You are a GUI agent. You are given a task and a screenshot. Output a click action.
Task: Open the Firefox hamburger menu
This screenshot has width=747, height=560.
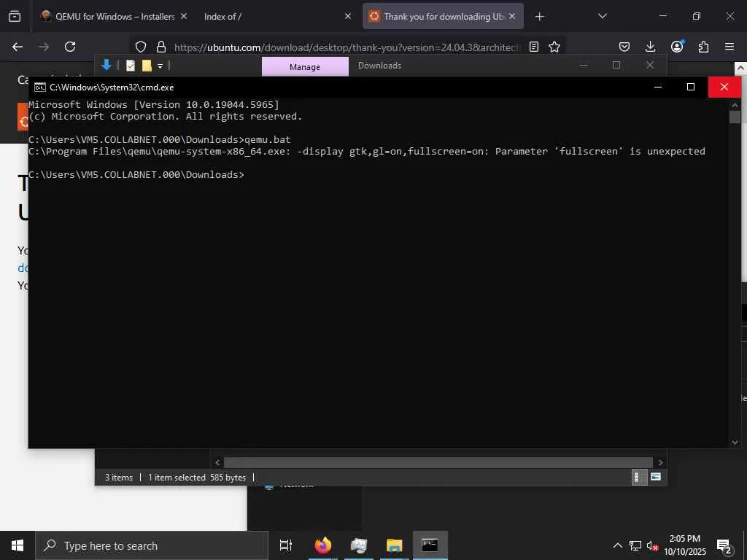click(729, 47)
